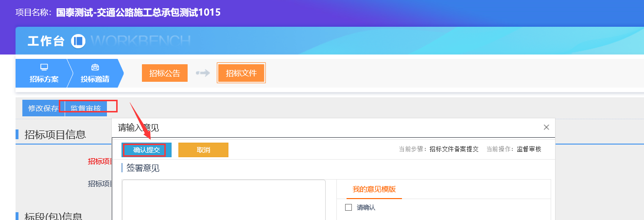Click the 招标项目信息 section heading
This screenshot has width=644, height=220.
point(55,134)
